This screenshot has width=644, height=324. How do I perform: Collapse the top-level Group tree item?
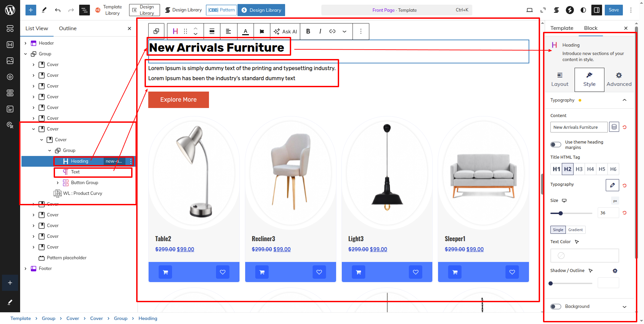point(25,54)
